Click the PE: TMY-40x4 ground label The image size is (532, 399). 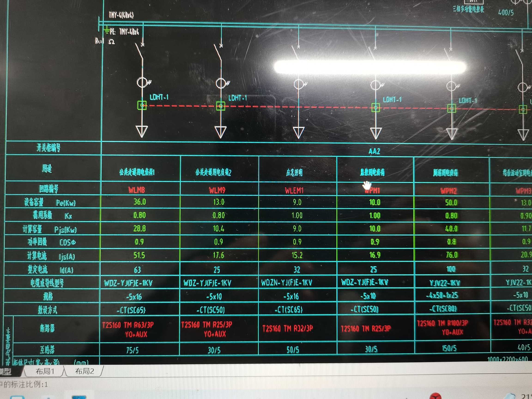click(125, 31)
